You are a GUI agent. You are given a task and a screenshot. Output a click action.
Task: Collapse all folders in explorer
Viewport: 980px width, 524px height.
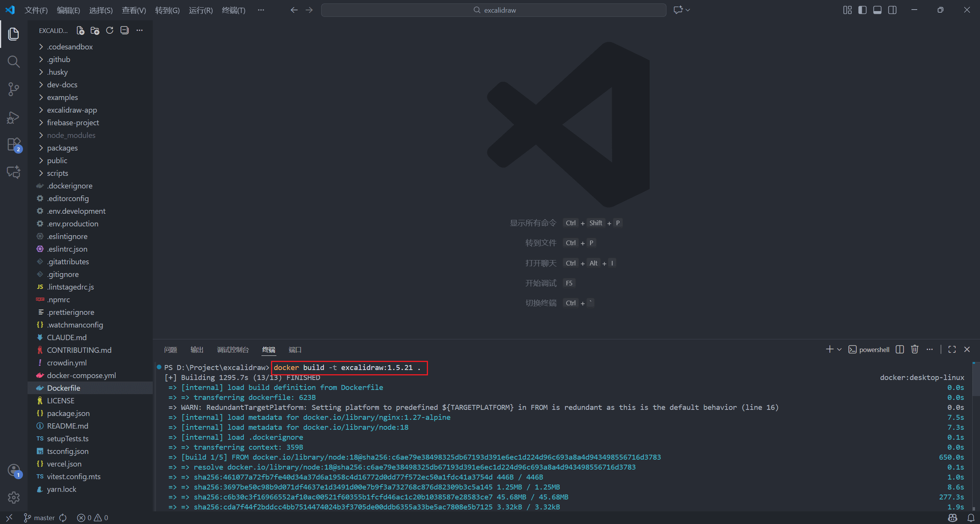point(124,30)
